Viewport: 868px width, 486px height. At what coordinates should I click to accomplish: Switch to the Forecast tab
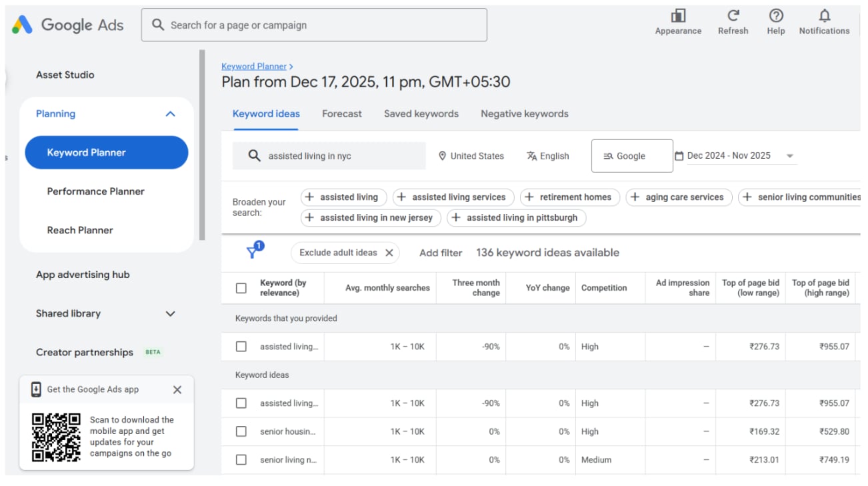pos(342,114)
